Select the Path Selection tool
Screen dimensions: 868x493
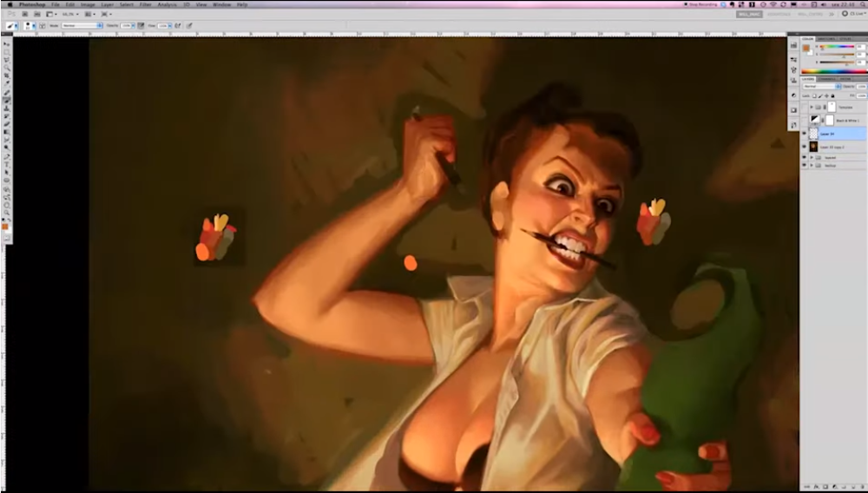[x=7, y=172]
